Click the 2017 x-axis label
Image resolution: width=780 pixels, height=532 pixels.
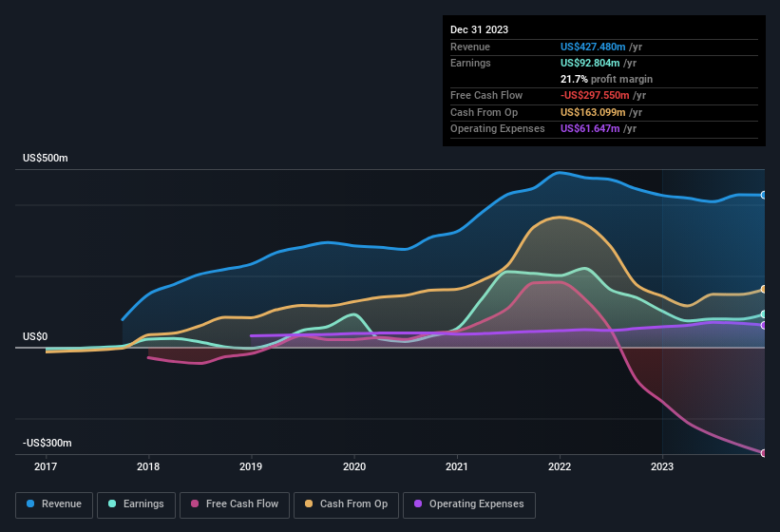[46, 466]
